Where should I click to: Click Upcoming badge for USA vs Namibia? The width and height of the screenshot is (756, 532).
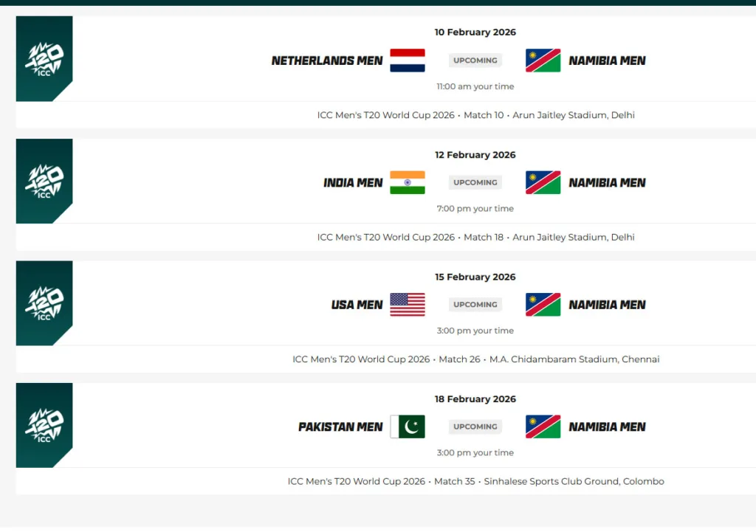(475, 305)
